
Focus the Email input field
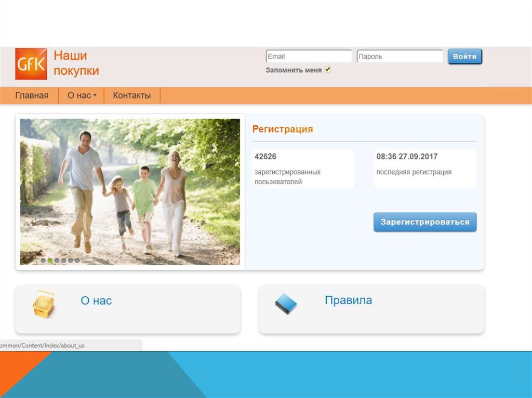[x=309, y=56]
